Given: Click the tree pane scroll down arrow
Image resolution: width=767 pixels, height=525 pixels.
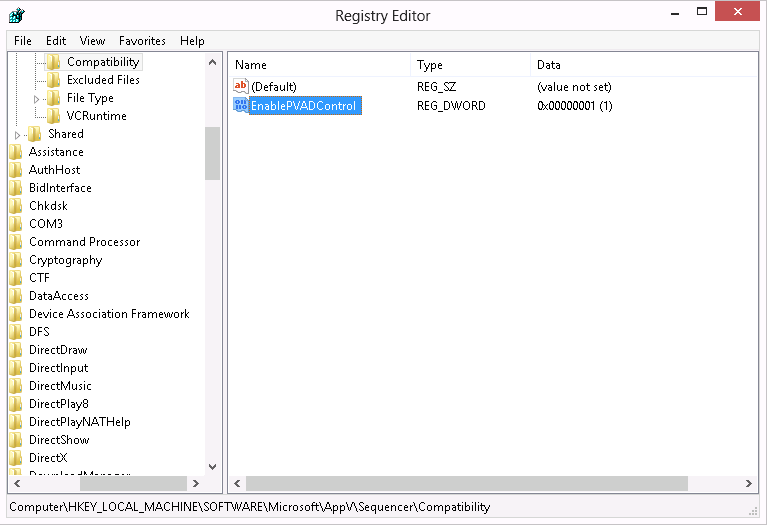Looking at the screenshot, I should pyautogui.click(x=212, y=466).
